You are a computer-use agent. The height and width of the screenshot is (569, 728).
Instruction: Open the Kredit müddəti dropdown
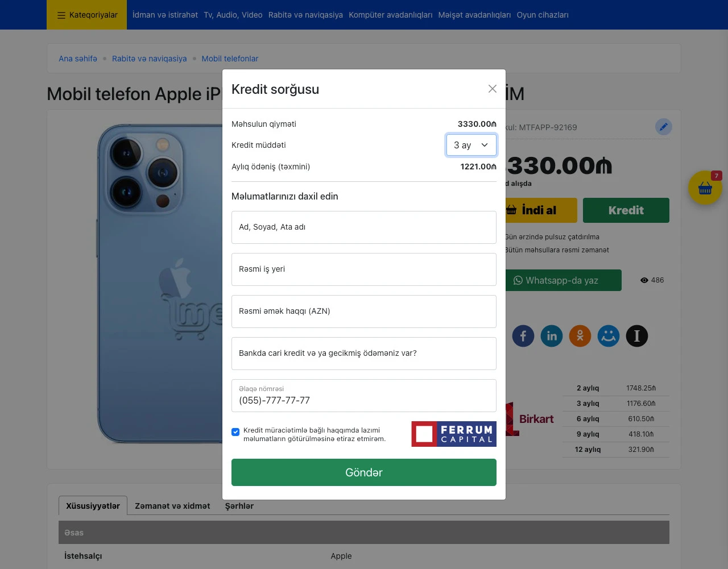click(471, 145)
